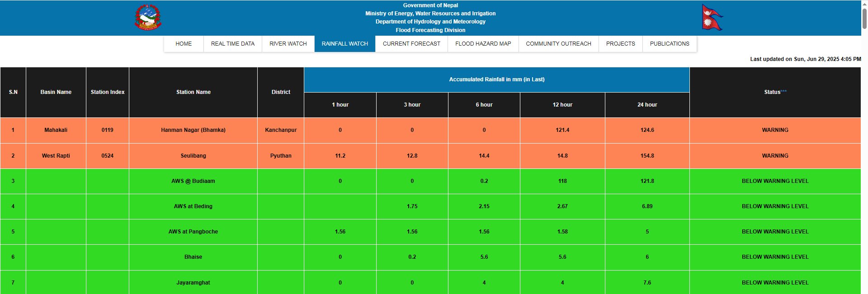The image size is (868, 294).
Task: Click the 14.4 six-hour value
Action: pyautogui.click(x=484, y=156)
